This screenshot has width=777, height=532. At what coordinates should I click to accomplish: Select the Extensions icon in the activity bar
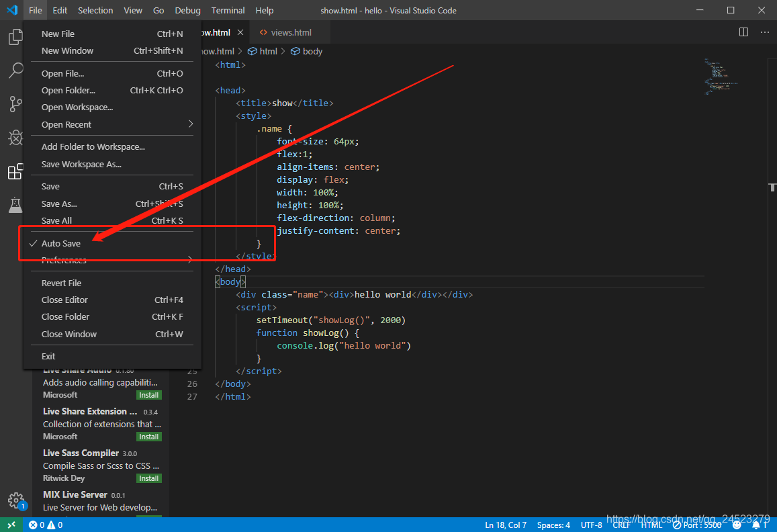pyautogui.click(x=15, y=171)
